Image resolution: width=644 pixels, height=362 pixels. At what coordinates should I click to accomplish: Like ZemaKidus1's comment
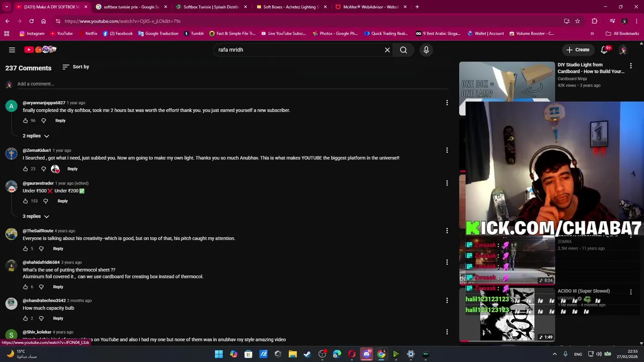(25, 169)
